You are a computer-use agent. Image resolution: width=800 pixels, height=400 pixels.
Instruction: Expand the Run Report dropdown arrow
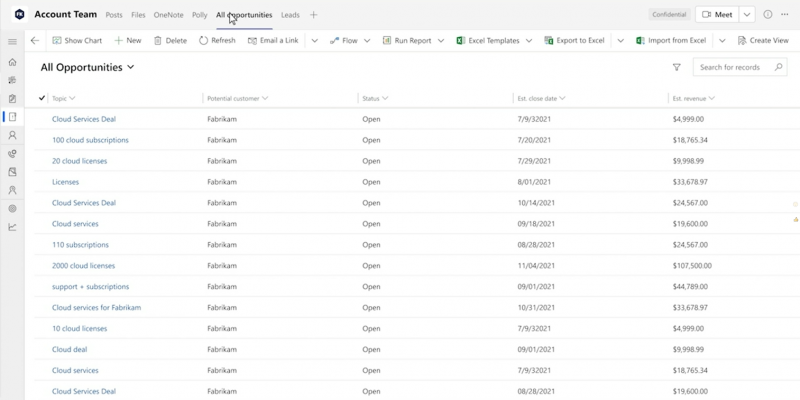coord(441,40)
